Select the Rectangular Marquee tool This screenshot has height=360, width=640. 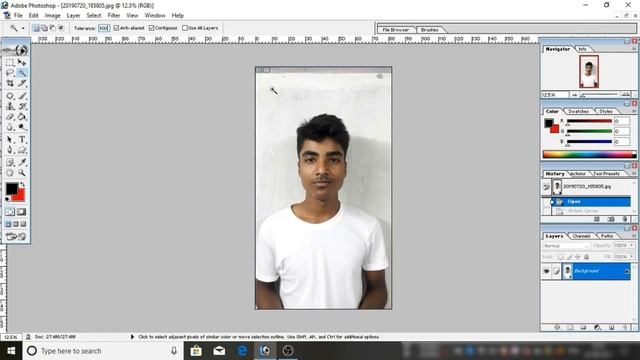click(x=10, y=62)
